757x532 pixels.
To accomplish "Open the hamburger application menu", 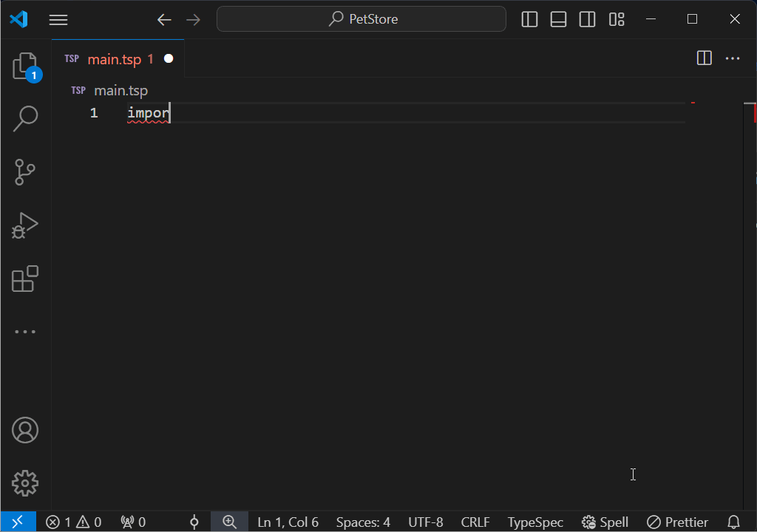I will (58, 19).
